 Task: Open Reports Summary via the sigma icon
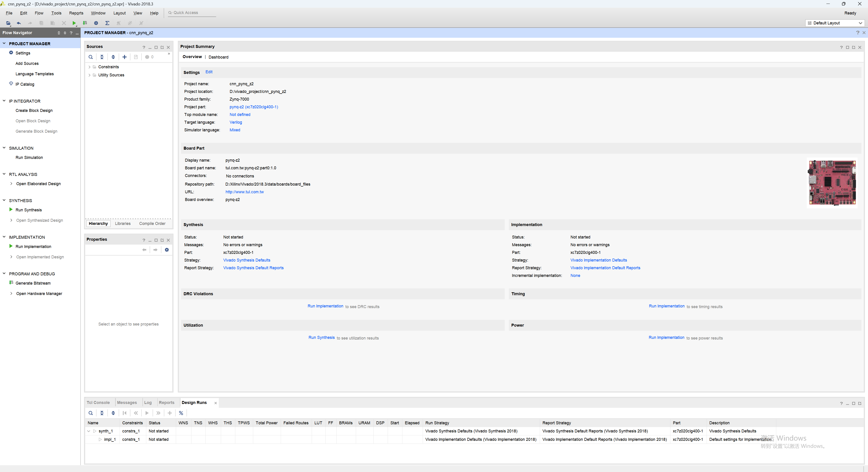coord(107,23)
